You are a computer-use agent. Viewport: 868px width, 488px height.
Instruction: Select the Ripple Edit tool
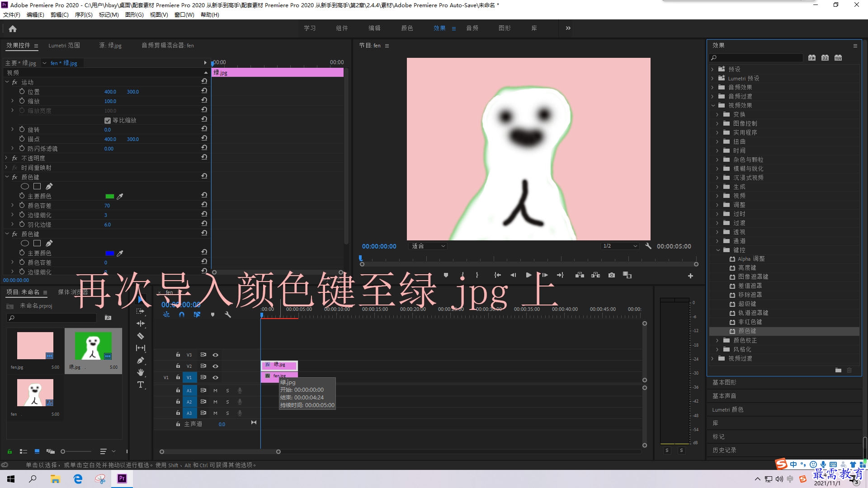point(141,324)
